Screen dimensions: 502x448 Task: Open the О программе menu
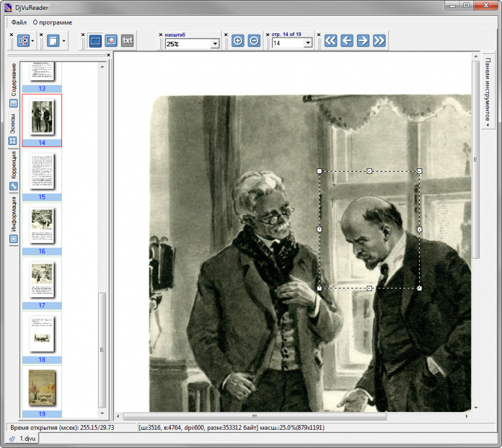[x=52, y=22]
